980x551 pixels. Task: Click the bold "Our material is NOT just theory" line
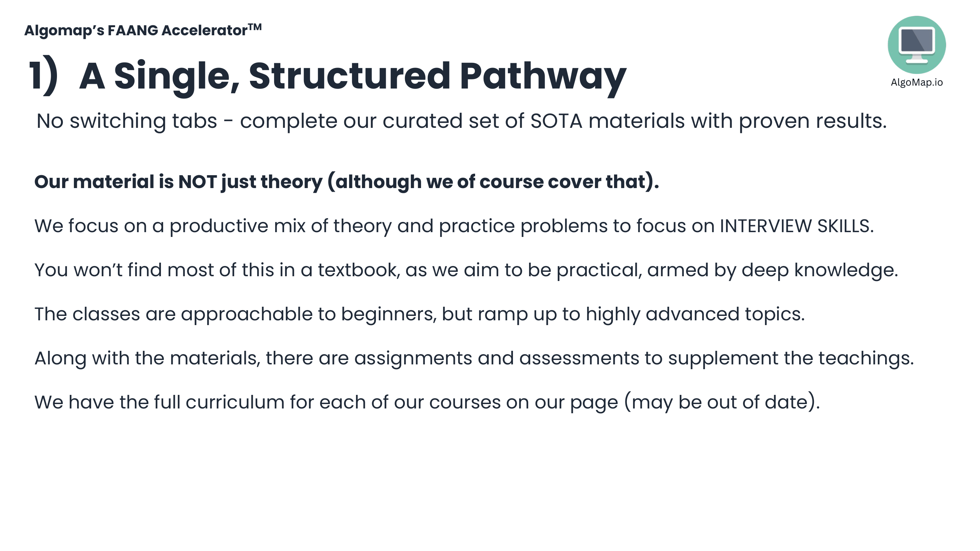click(x=346, y=181)
